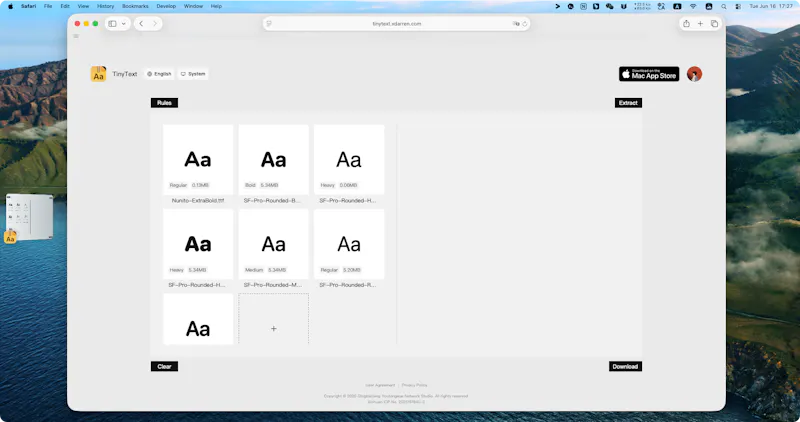Select the Heavy 0.00MB font card

click(x=349, y=159)
